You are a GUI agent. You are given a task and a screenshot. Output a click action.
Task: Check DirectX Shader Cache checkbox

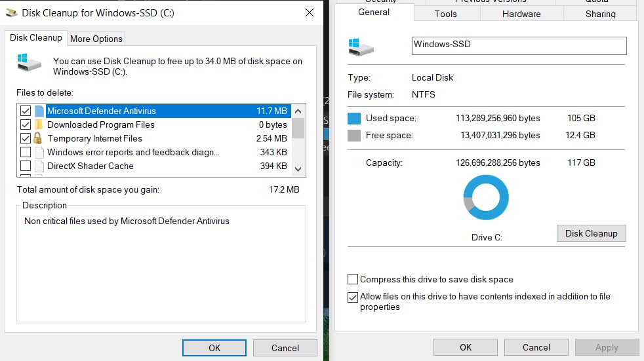click(x=26, y=166)
